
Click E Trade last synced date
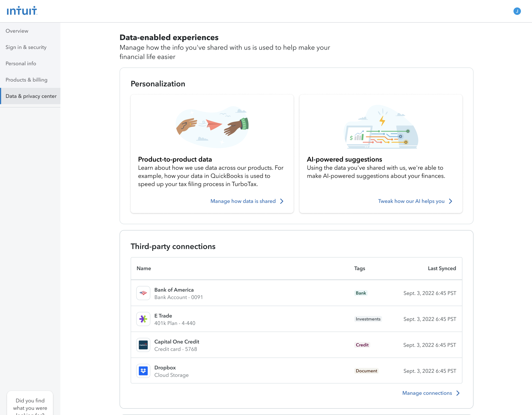tap(430, 319)
